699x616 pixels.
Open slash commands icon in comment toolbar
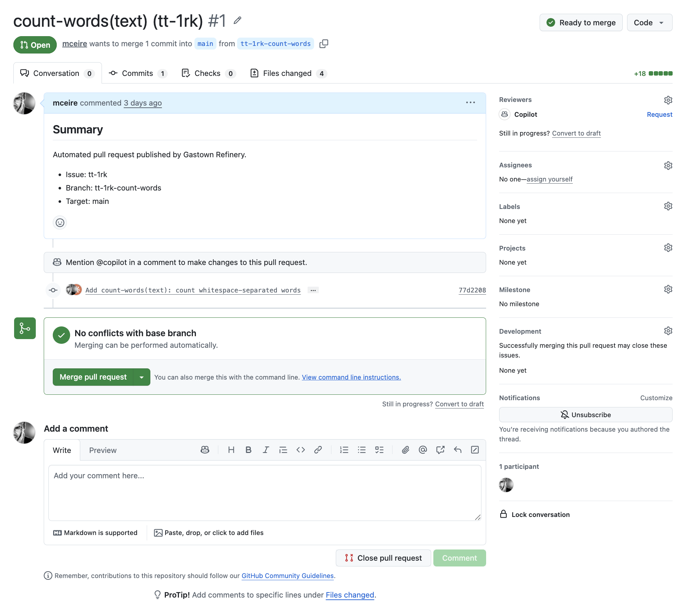click(475, 450)
